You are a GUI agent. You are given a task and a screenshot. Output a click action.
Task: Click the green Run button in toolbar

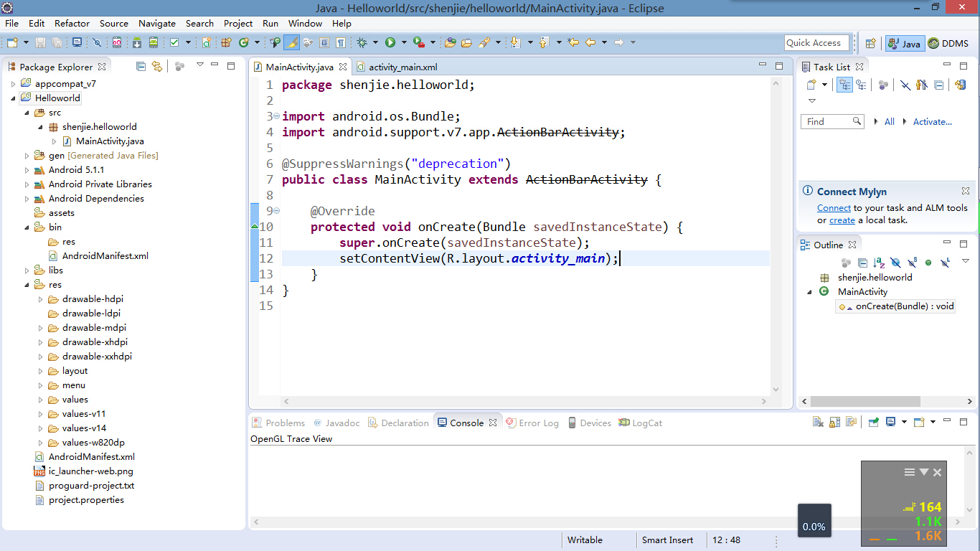point(390,42)
